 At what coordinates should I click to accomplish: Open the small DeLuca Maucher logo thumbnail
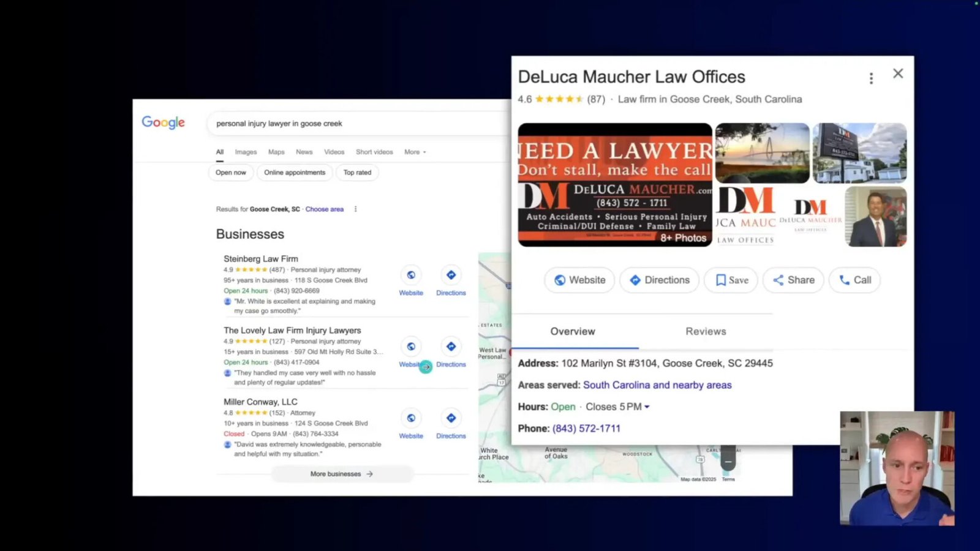click(810, 217)
